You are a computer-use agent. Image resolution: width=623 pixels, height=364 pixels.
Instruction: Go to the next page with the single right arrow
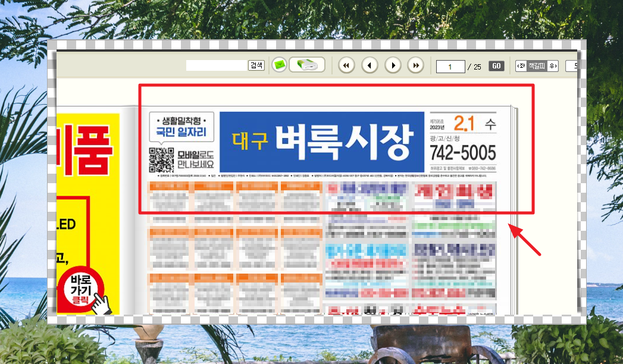tap(393, 65)
